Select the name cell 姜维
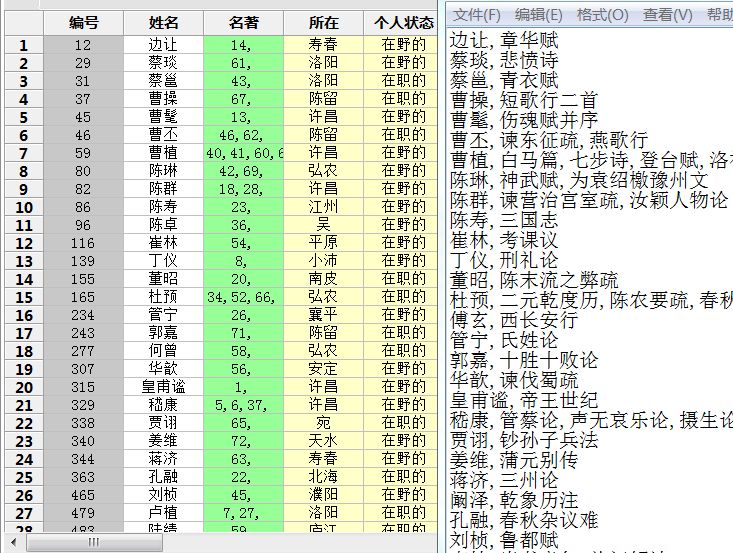Viewport: 733px width, 553px height. coord(164,441)
